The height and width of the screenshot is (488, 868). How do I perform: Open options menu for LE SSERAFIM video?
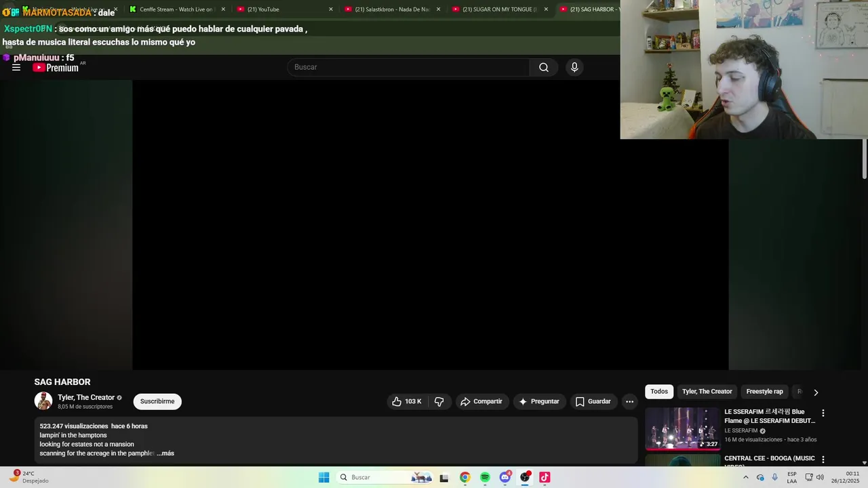pos(823,413)
